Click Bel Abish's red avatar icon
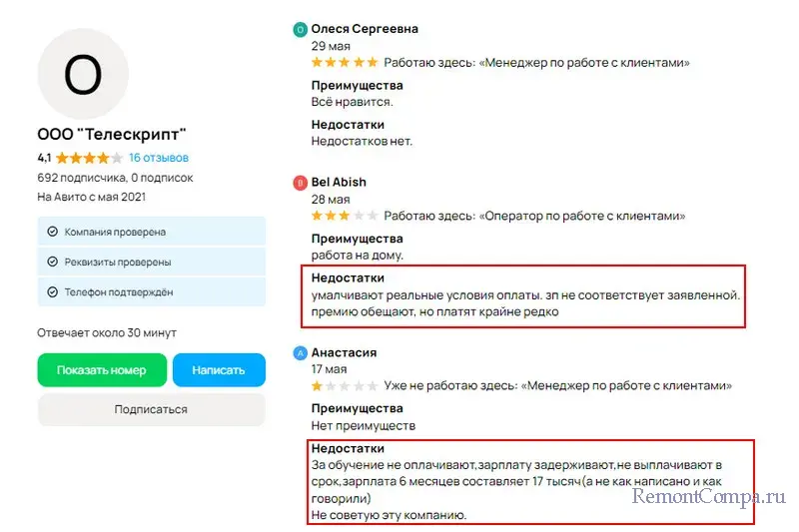This screenshot has width=799, height=532. click(300, 183)
